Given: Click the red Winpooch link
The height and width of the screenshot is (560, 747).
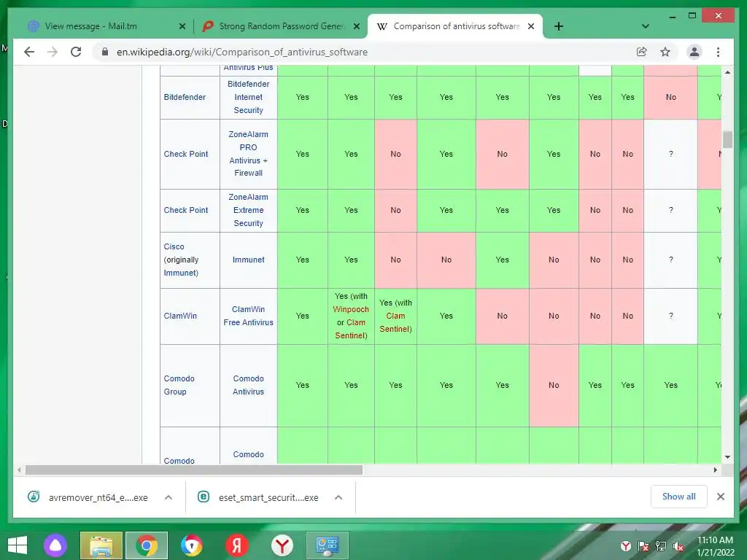Looking at the screenshot, I should 351,309.
